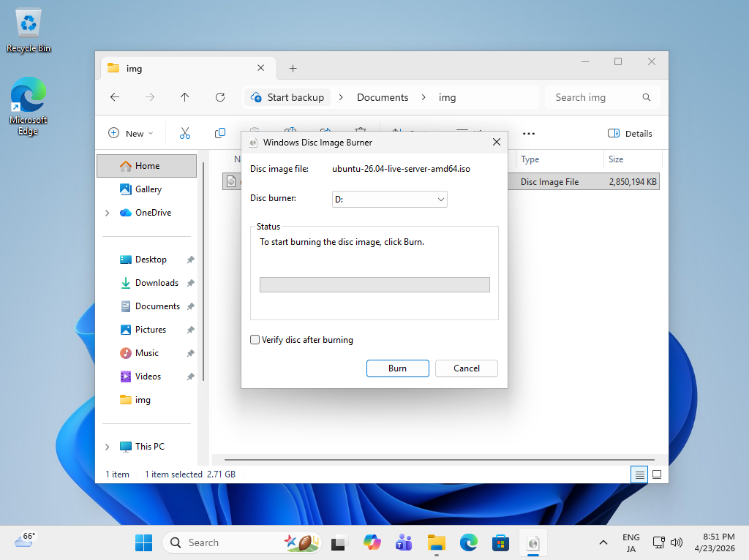Image resolution: width=749 pixels, height=560 pixels.
Task: Open the New item dropdown menu
Action: [x=131, y=134]
